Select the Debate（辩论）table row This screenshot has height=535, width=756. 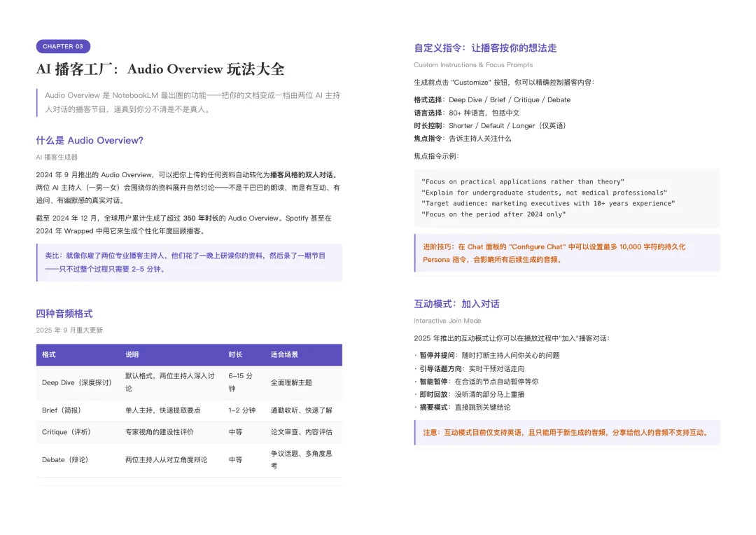pos(189,461)
